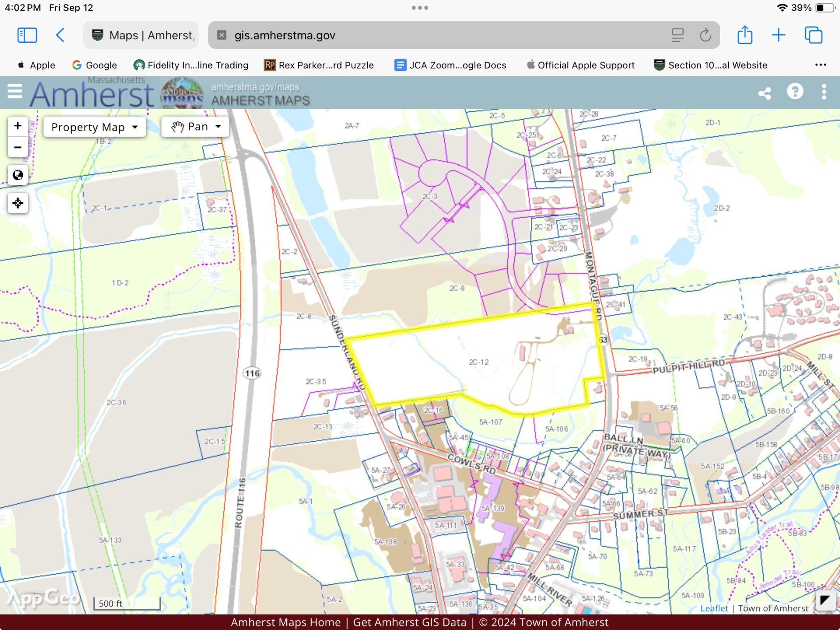840x630 pixels.
Task: Select the Maps | Amherst browser tab
Action: pos(142,35)
